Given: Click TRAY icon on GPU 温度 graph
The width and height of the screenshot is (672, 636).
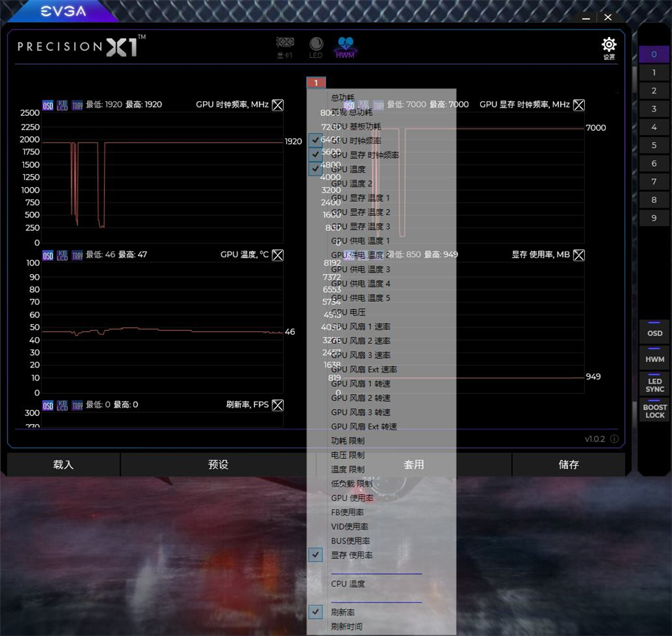Looking at the screenshot, I should tap(76, 254).
